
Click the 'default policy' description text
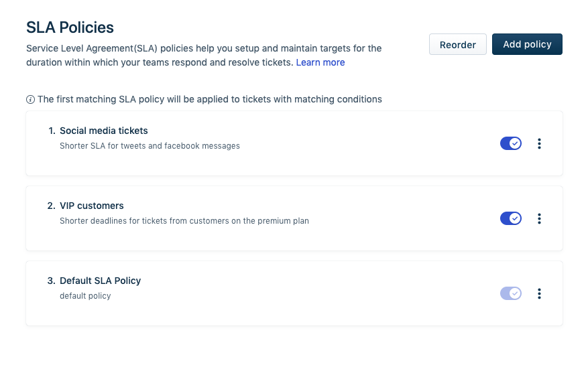click(x=85, y=295)
